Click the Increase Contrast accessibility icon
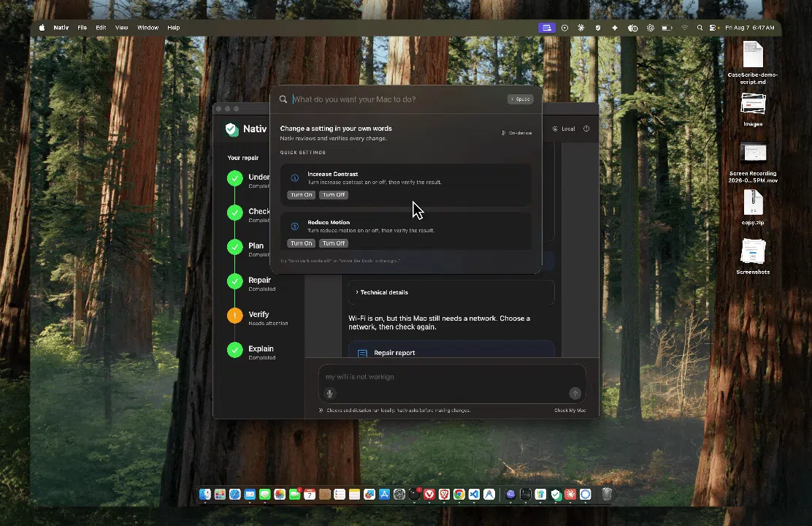The width and height of the screenshot is (812, 526). tap(295, 178)
